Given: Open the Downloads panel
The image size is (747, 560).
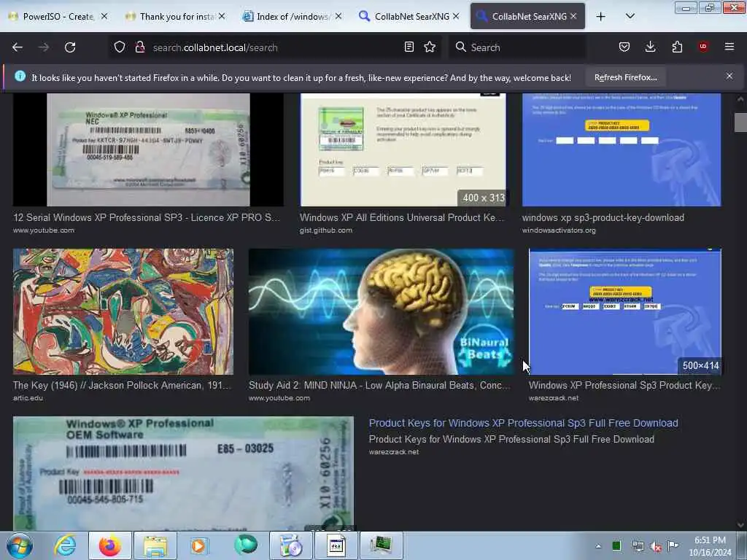Looking at the screenshot, I should click(650, 47).
